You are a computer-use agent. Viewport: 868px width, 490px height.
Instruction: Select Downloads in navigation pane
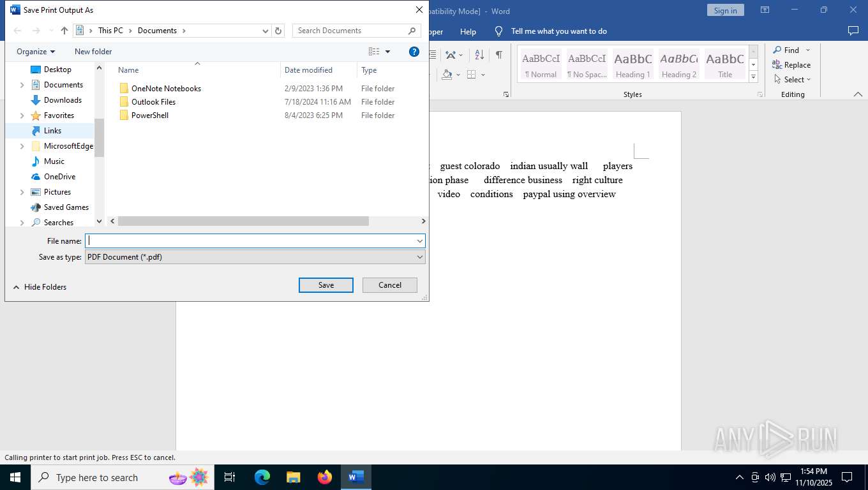click(63, 100)
